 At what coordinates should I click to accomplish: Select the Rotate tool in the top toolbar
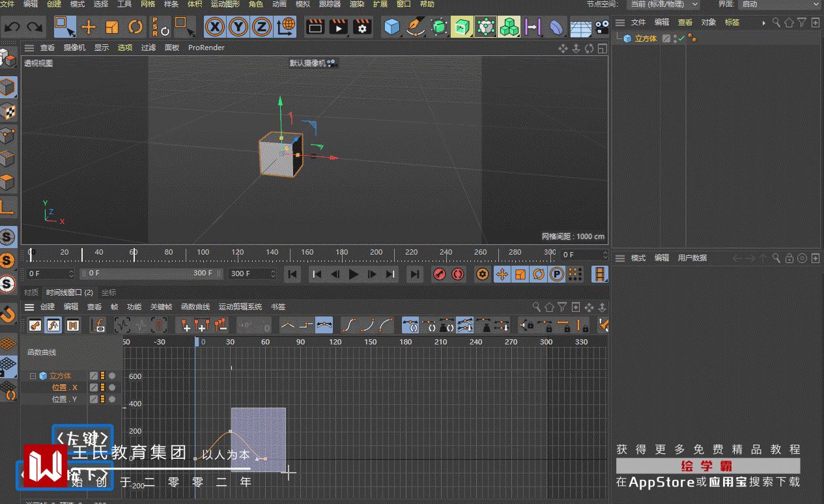coord(135,27)
